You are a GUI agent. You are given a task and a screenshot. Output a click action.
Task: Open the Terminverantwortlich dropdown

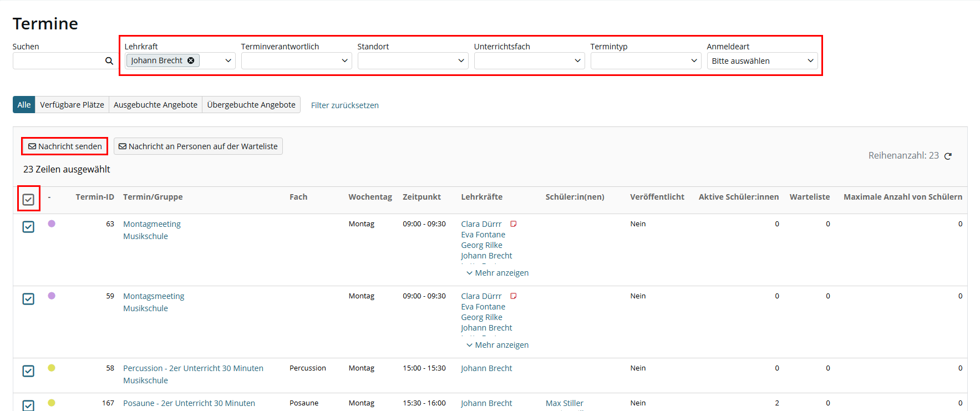[296, 60]
